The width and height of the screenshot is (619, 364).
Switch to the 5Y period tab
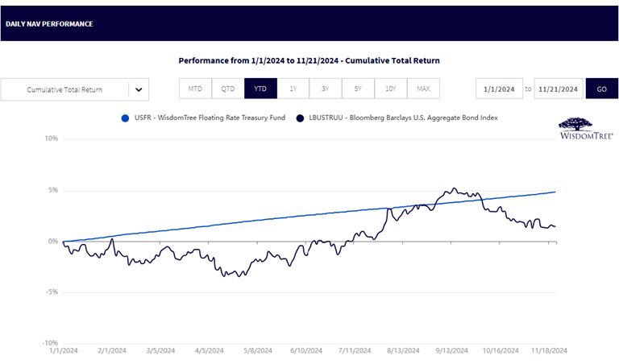(x=358, y=89)
